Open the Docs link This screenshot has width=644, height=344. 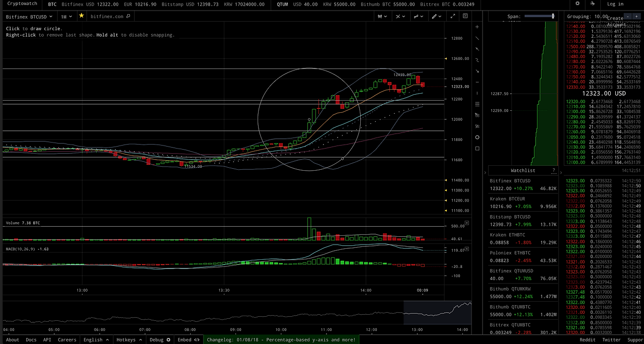point(31,339)
